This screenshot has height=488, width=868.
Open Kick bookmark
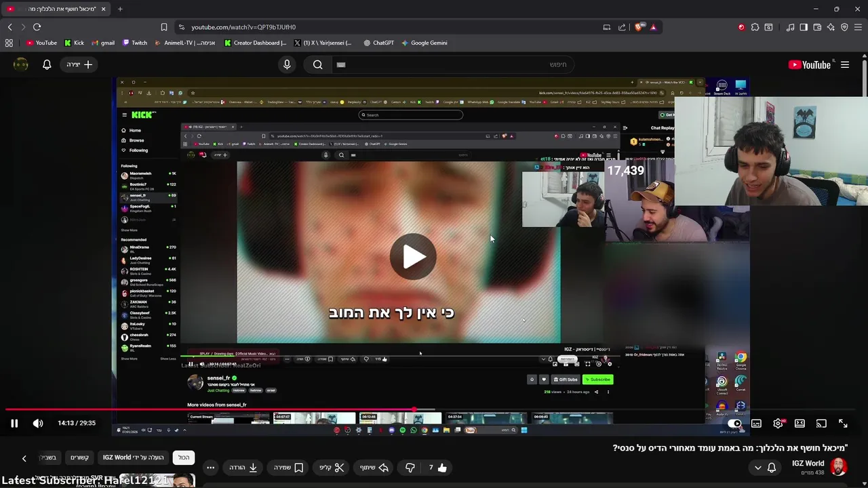point(74,43)
